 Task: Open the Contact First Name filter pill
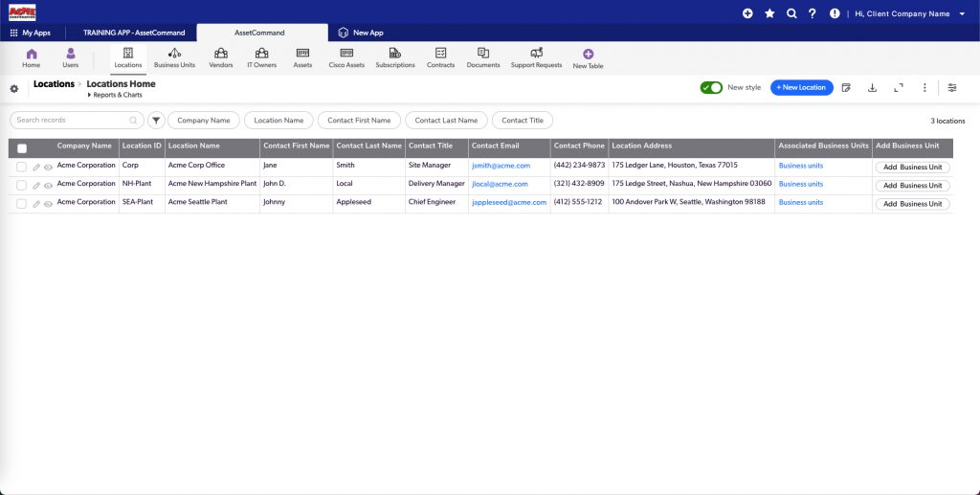(x=360, y=121)
